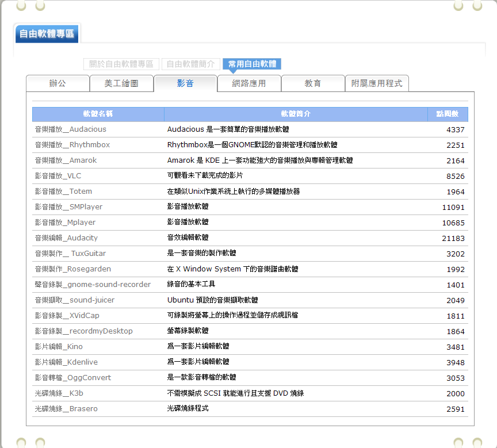Click the view count 8526
This screenshot has height=448, width=497.
pos(456,176)
